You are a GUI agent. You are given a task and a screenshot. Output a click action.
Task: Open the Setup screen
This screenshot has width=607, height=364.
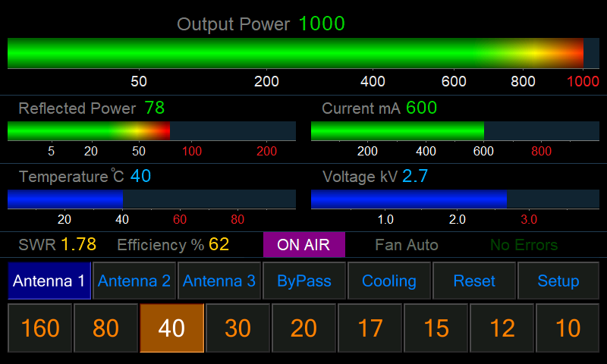pos(558,281)
